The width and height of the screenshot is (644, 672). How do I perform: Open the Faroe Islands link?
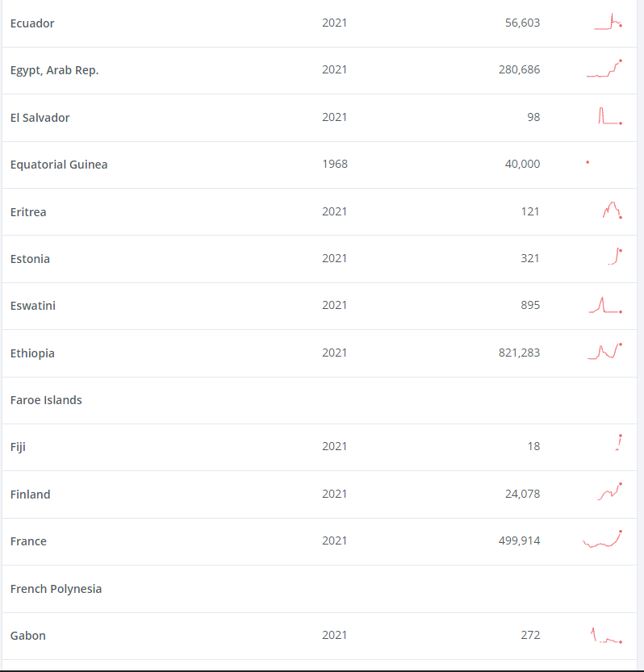(46, 400)
